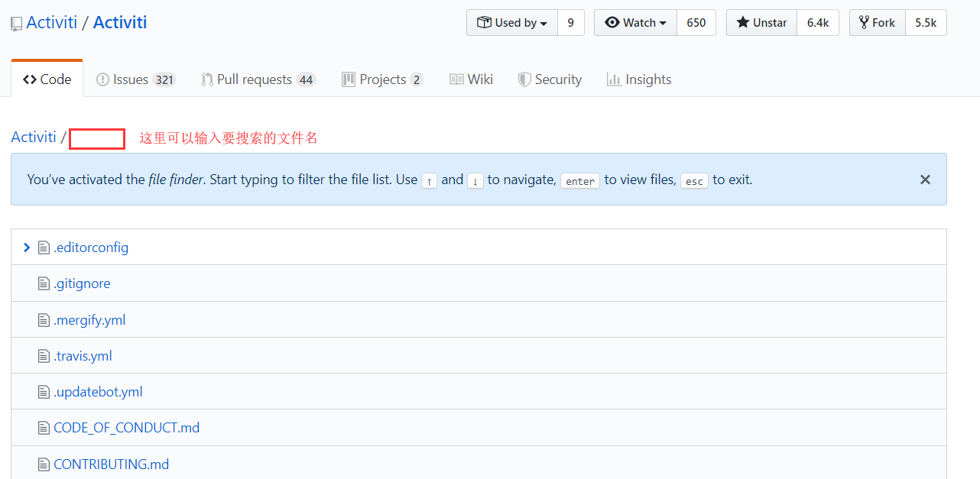Click the file icon next to .mergify.yml

point(44,320)
